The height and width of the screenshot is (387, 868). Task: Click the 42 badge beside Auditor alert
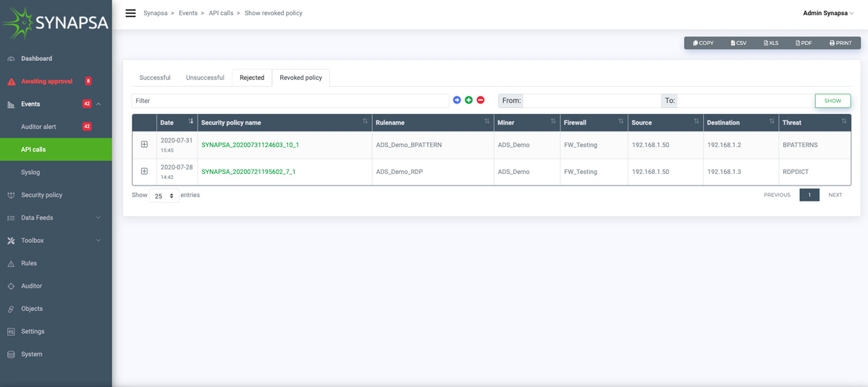coord(87,126)
